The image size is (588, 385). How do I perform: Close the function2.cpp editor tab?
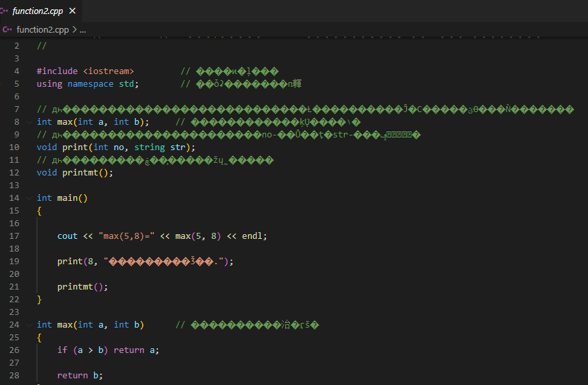(x=73, y=11)
